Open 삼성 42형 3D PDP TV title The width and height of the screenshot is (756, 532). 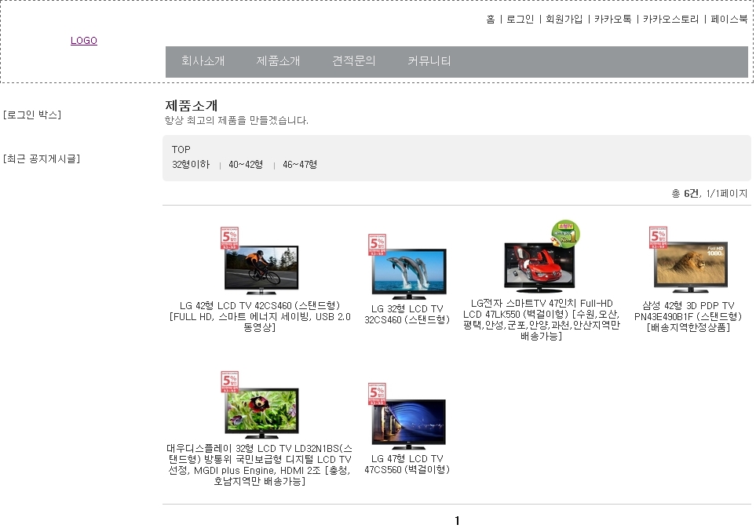pyautogui.click(x=688, y=316)
